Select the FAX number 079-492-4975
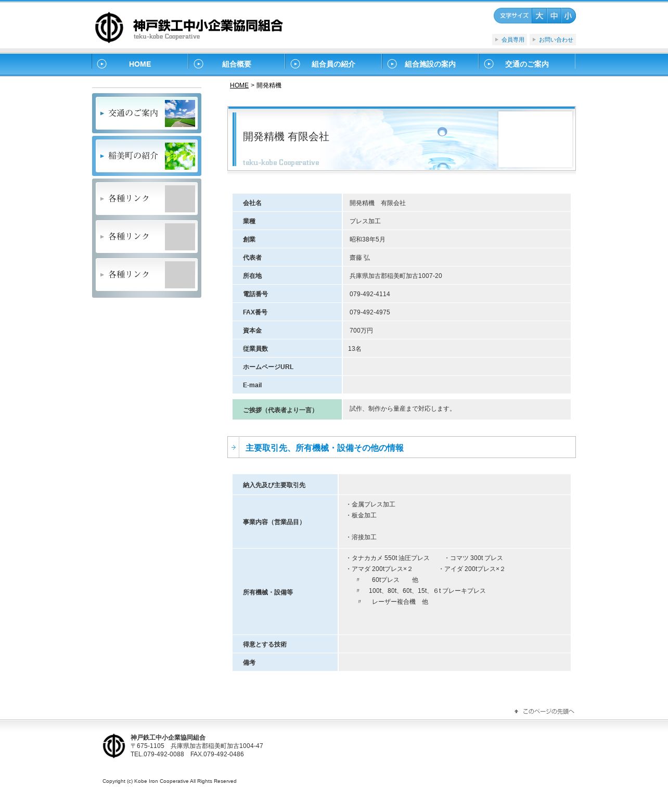Image resolution: width=668 pixels, height=812 pixels. click(x=370, y=312)
